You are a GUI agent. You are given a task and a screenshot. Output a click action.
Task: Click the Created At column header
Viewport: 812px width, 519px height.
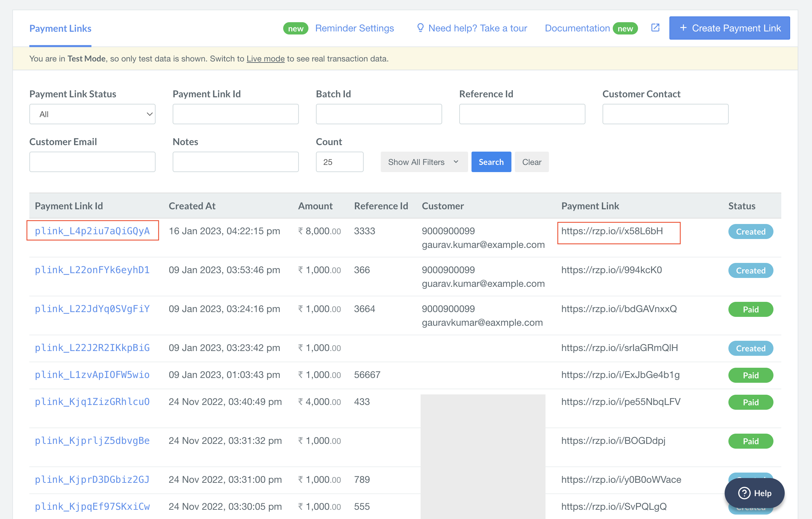coord(192,206)
